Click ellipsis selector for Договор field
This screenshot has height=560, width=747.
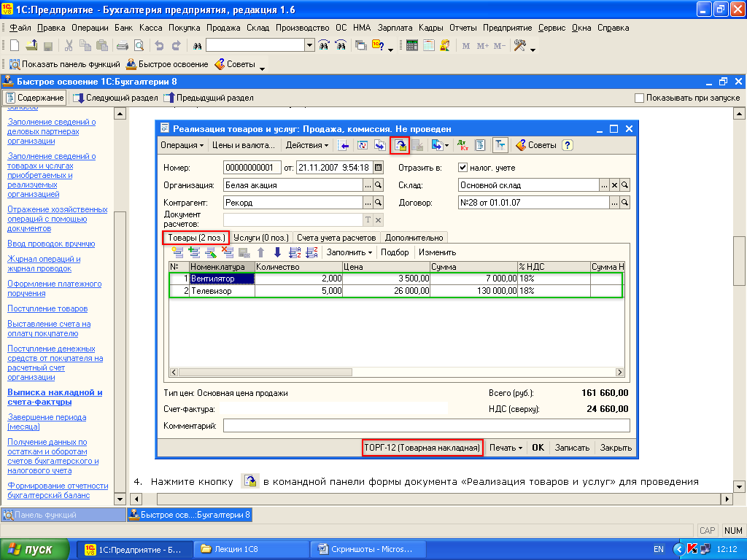(x=614, y=203)
